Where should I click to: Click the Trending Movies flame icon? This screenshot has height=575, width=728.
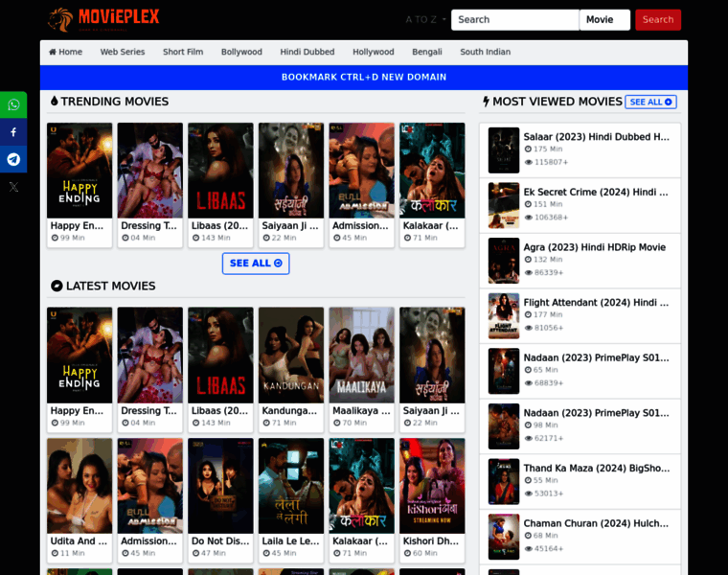pos(55,102)
